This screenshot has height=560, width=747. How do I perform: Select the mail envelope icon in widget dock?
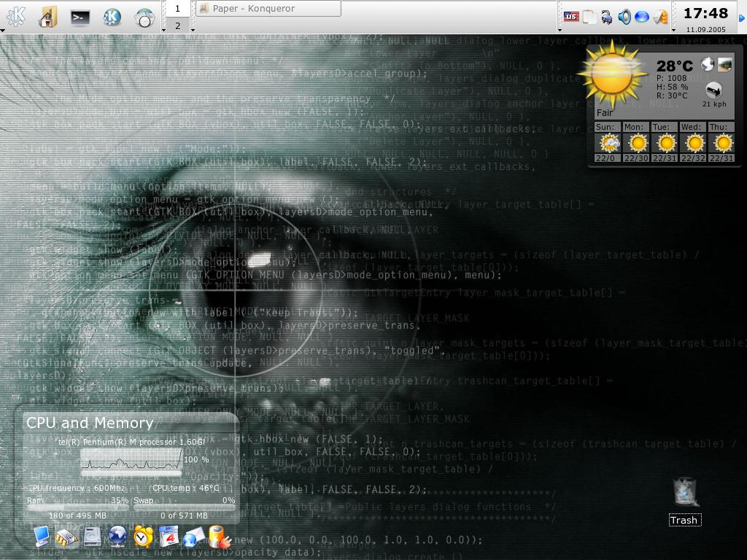(193, 537)
